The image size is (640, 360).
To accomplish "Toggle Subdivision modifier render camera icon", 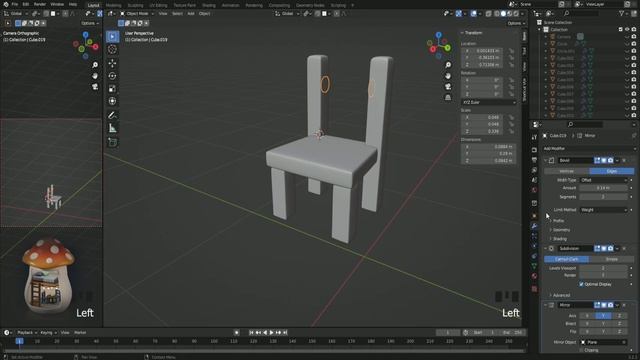I will tap(610, 248).
